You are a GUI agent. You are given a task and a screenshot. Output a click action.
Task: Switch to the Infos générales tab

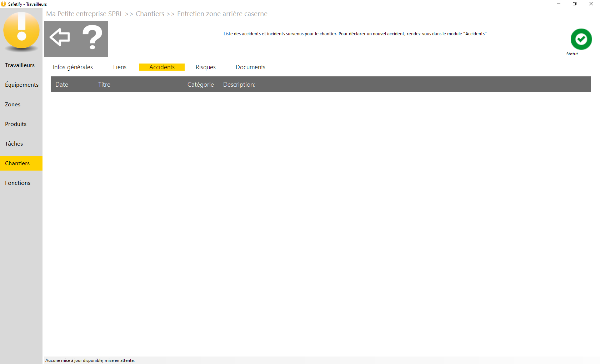[73, 67]
